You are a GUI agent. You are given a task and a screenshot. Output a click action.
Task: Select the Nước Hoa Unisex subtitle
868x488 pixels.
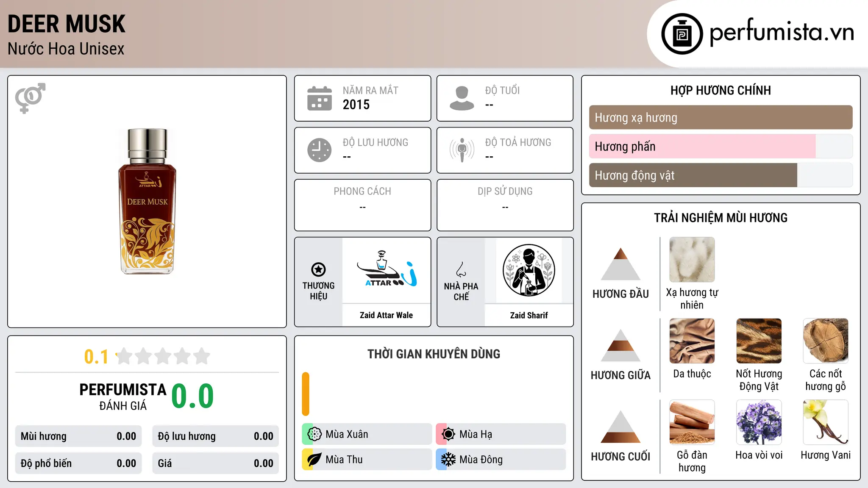pos(66,49)
